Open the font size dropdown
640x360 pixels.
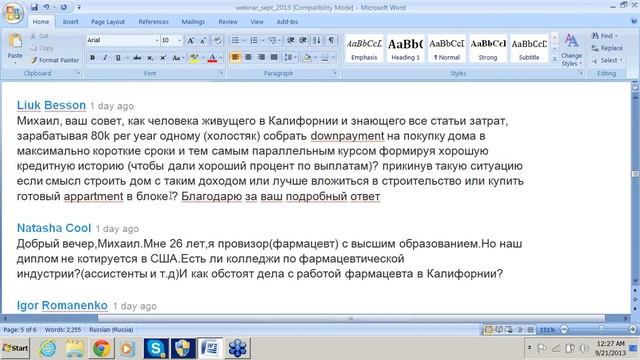point(180,40)
